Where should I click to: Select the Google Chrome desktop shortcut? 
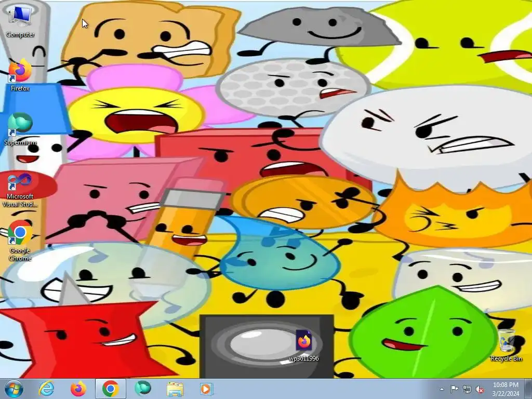click(x=20, y=240)
